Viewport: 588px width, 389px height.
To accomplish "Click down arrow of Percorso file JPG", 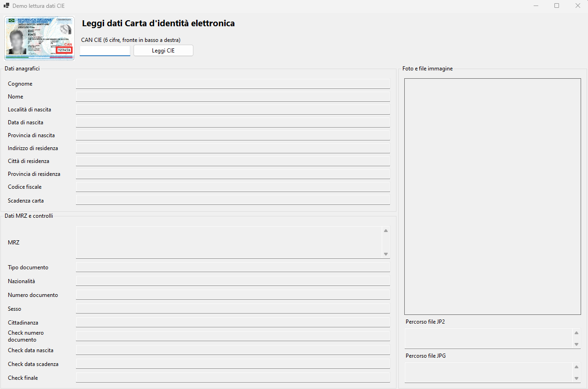I will [576, 378].
